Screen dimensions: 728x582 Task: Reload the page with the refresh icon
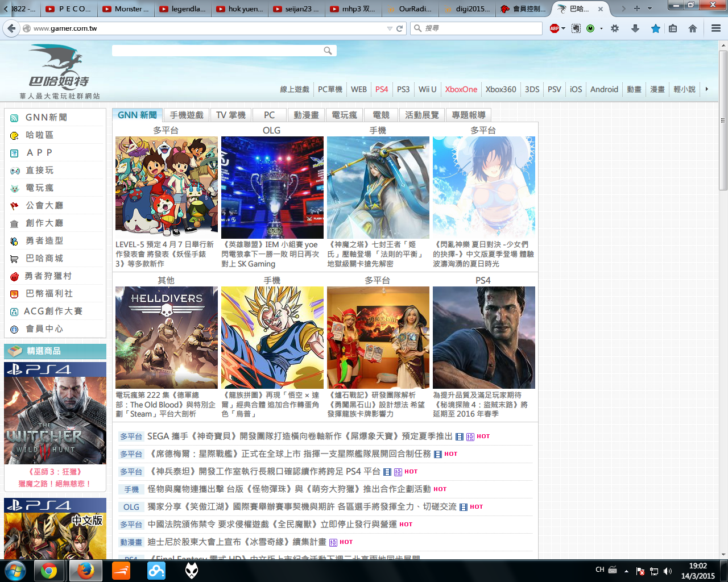point(400,28)
